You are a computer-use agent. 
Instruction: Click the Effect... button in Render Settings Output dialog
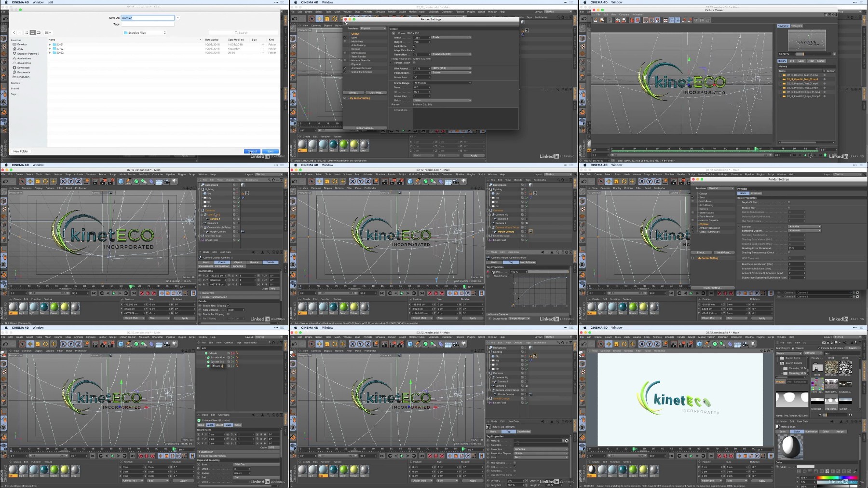coord(353,92)
